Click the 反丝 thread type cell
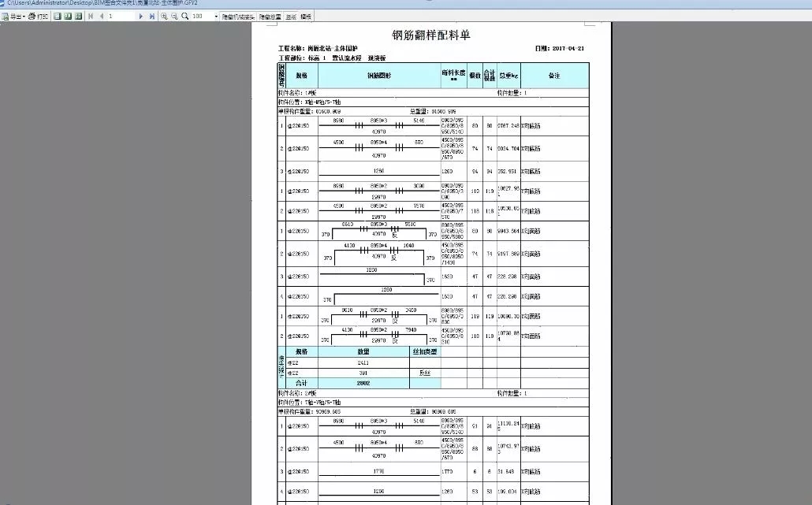 click(425, 373)
